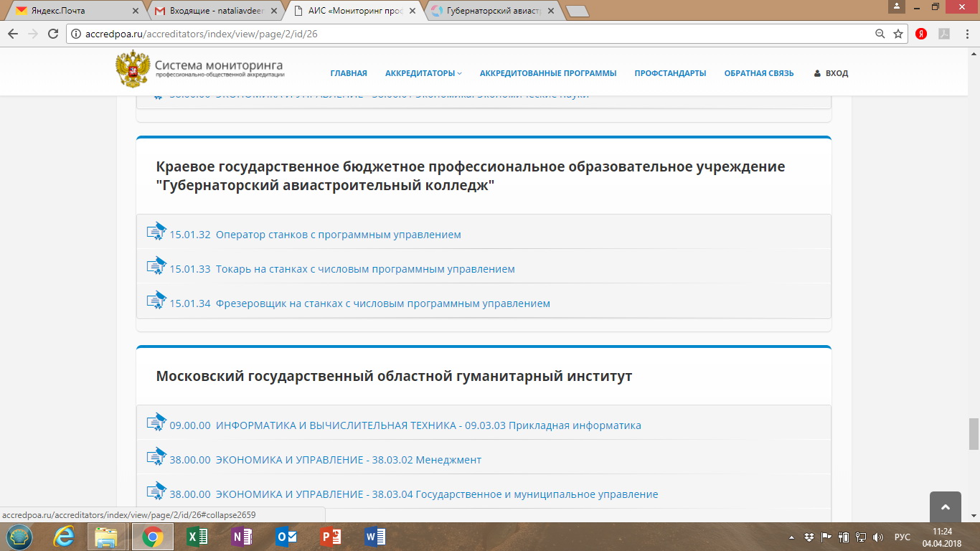
Task: Click the vertical page scrollbar thumb
Action: [974, 434]
